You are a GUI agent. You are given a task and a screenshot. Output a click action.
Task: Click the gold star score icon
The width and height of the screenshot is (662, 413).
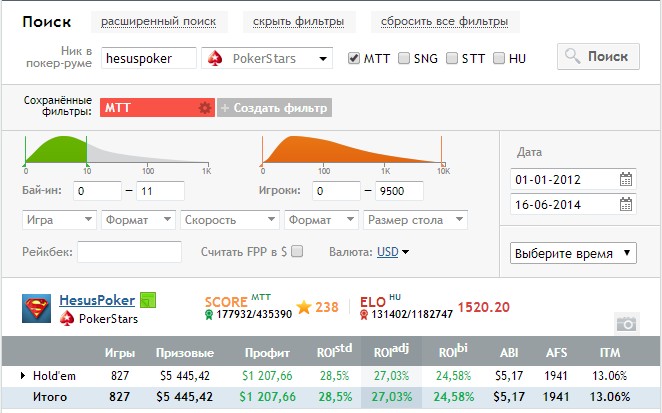tap(305, 307)
